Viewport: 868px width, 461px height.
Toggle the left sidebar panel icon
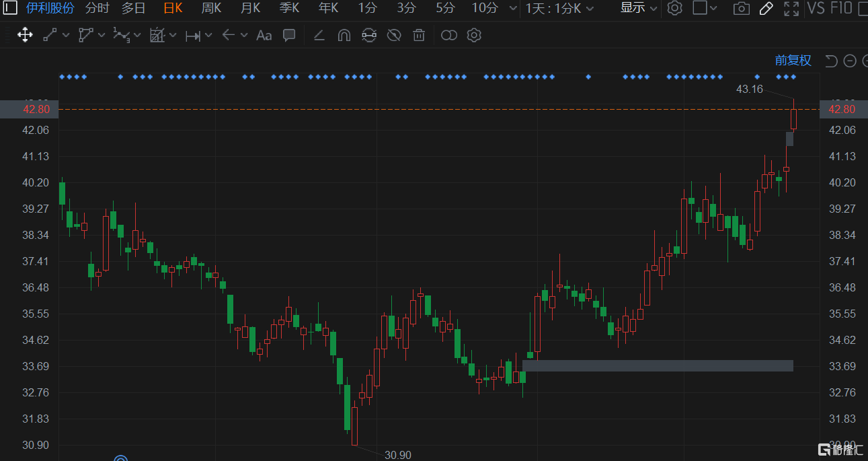coord(10,8)
